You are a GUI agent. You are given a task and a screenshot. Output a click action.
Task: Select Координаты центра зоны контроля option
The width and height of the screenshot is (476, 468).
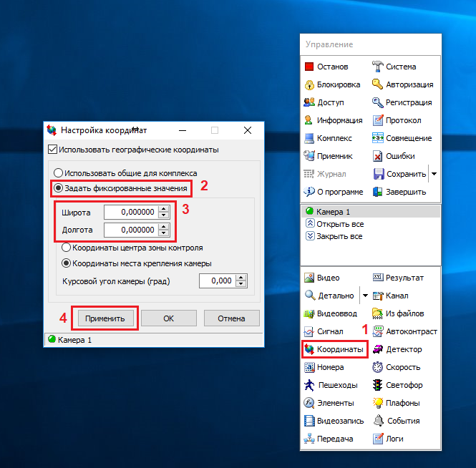coord(67,248)
